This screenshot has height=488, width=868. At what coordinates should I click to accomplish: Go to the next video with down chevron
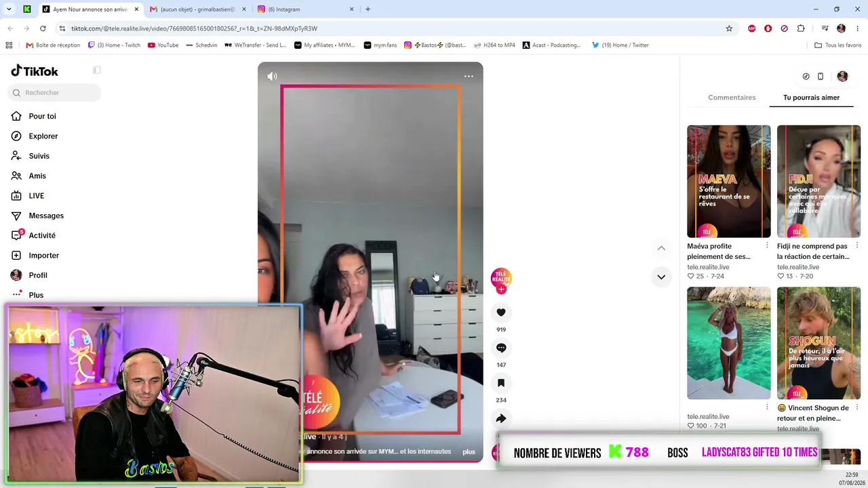661,277
